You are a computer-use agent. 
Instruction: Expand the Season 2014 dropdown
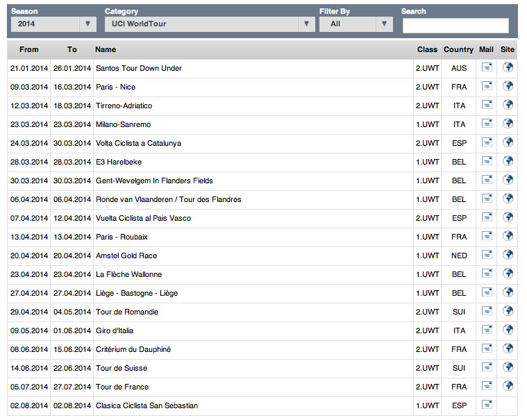coord(53,24)
